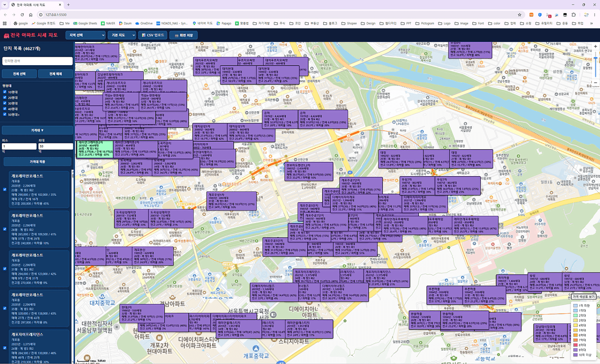
Task: Toggle checkbox for 개포래미안포레스트 23평 listing
Action: 5,190
